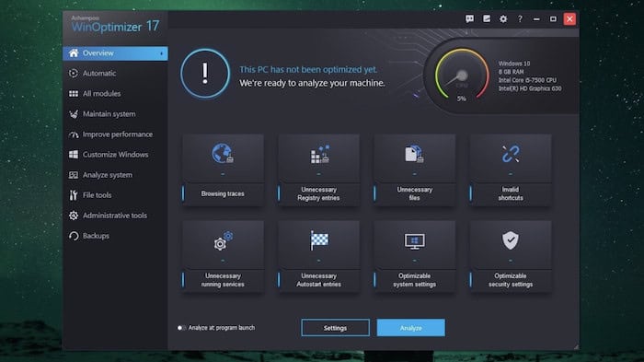Open the Browsing traces module tile
This screenshot has height=362, width=644.
[223, 169]
